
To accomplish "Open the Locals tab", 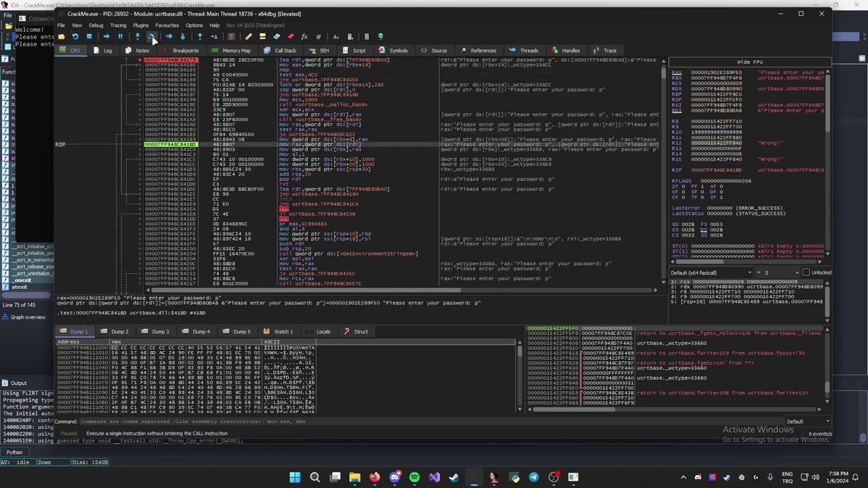I will click(318, 331).
